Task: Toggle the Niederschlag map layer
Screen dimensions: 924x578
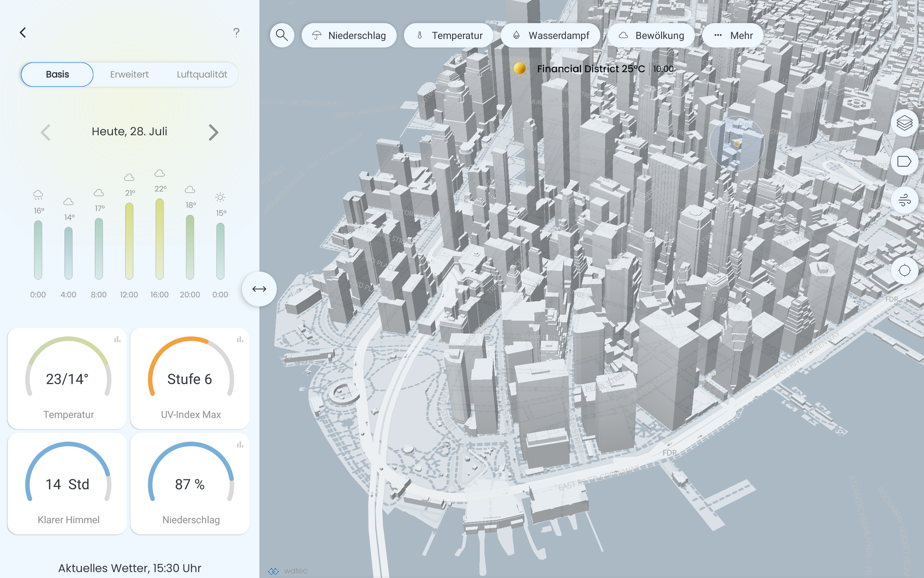Action: [349, 36]
